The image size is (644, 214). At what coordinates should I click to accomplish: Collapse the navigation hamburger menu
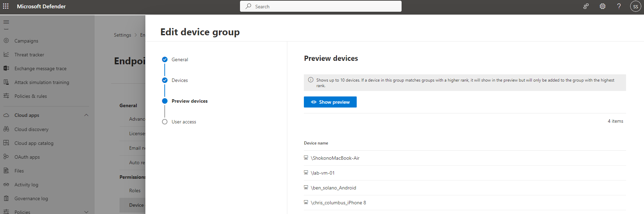point(6,22)
